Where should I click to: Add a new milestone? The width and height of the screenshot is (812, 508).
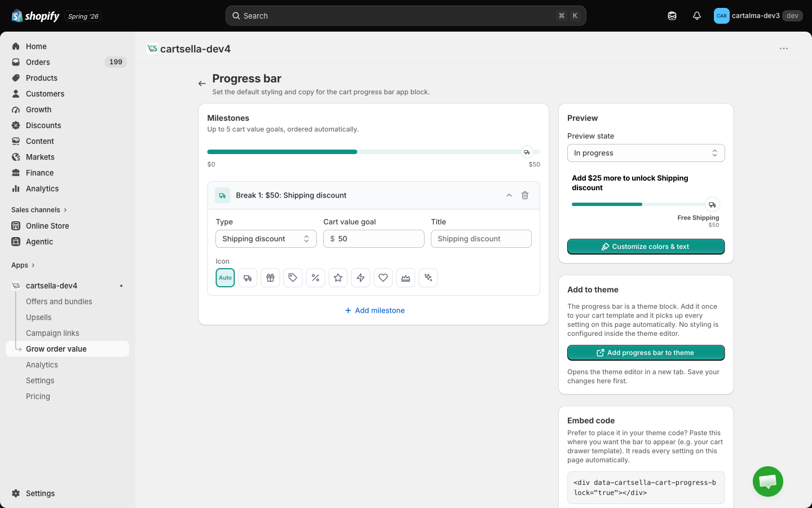[374, 310]
